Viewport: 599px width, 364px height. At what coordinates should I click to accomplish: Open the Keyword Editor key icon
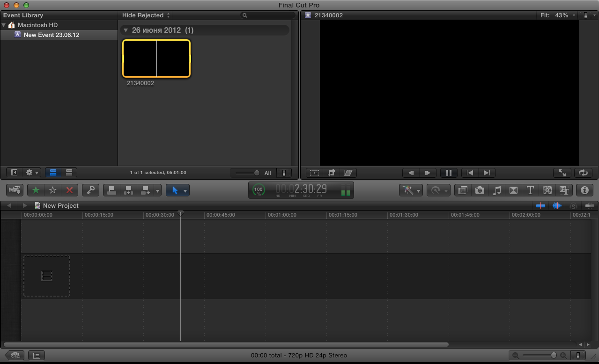pyautogui.click(x=90, y=190)
